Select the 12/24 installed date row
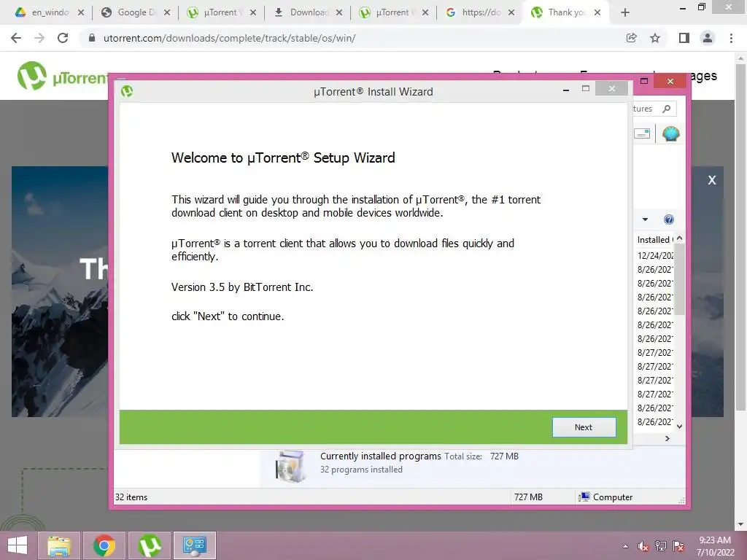The image size is (747, 560). [x=655, y=256]
